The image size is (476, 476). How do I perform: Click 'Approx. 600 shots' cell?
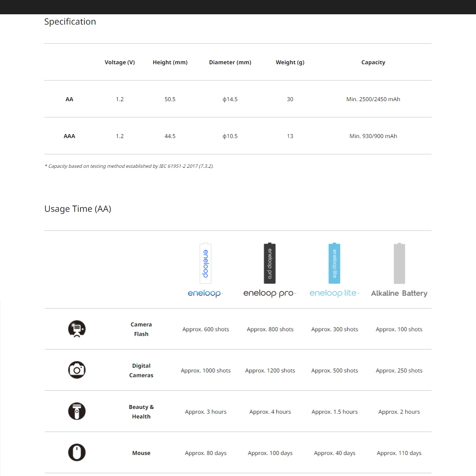[206, 329]
